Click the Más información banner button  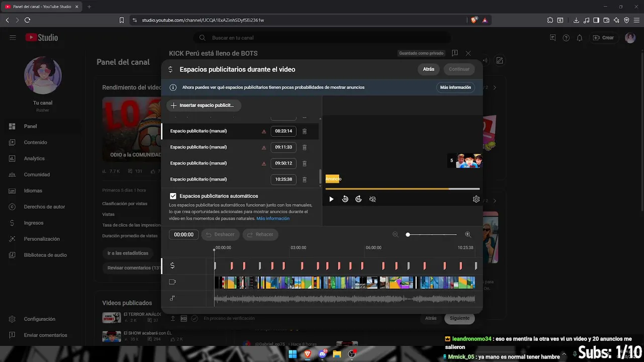point(455,87)
